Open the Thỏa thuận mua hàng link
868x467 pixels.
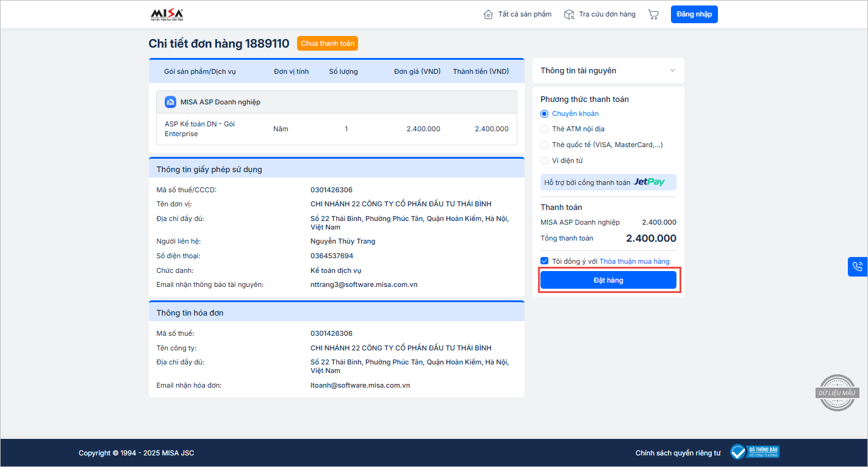(x=634, y=261)
